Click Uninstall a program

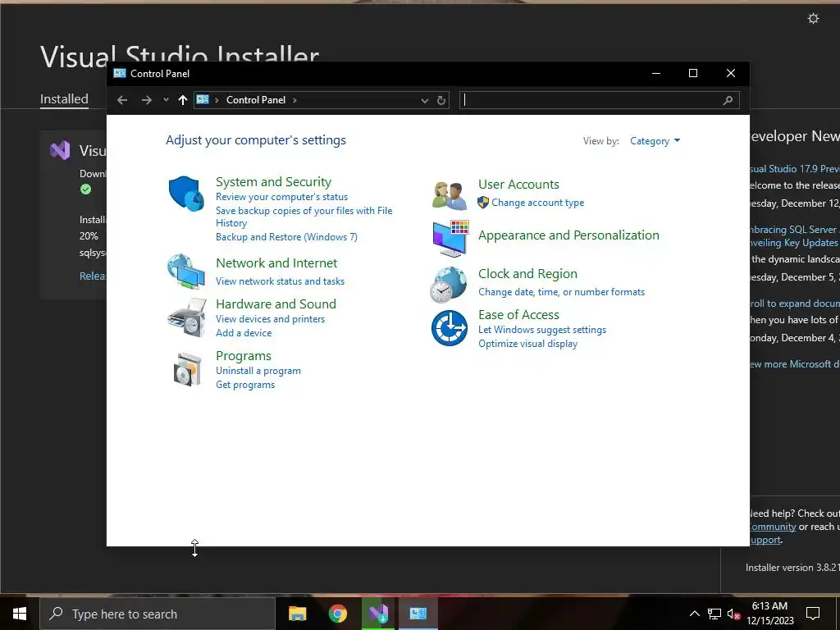click(258, 371)
